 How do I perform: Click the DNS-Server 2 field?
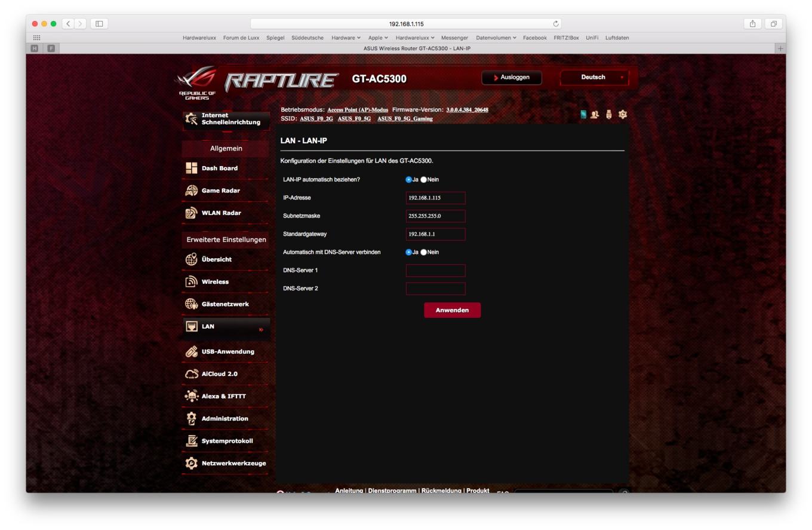(x=435, y=289)
